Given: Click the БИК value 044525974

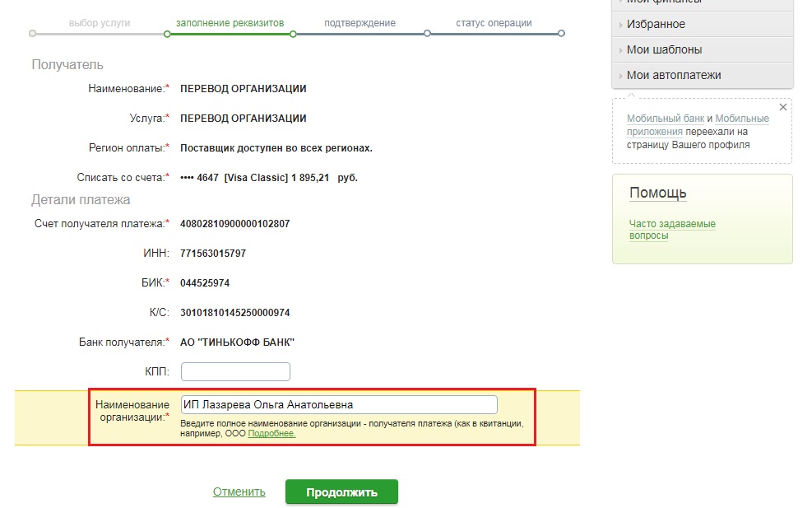Looking at the screenshot, I should pos(205,283).
